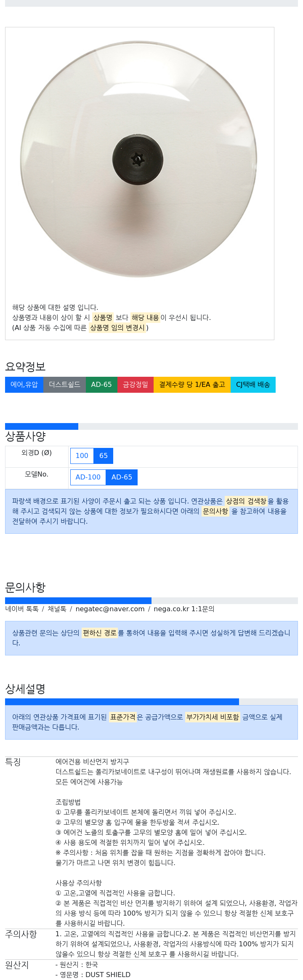Click the 상품사양 blue progress bar
The image size is (303, 980).
[42, 426]
